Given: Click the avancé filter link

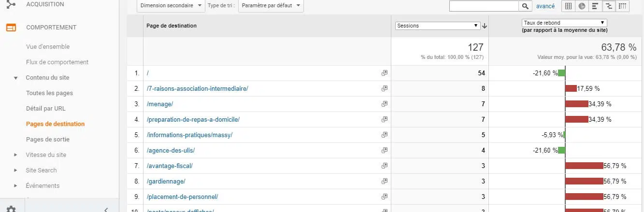Looking at the screenshot, I should (x=545, y=6).
